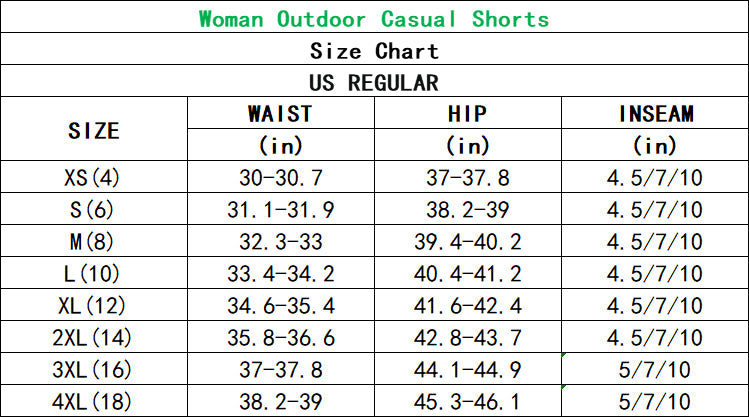Select the 3XL(16) size cell
749x417 pixels.
pos(92,370)
